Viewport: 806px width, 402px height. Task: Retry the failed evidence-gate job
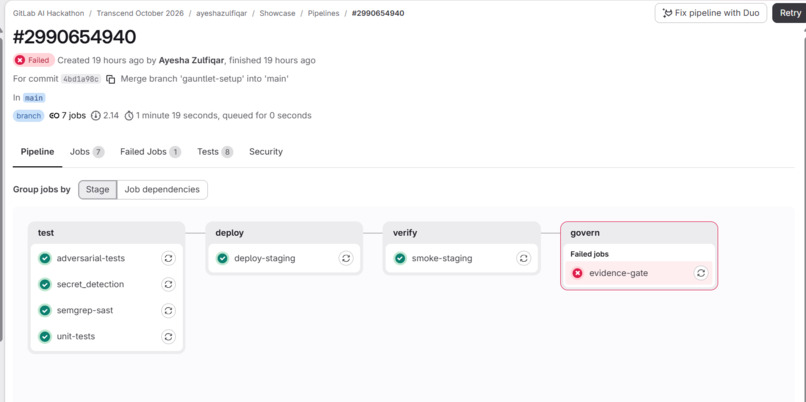(x=701, y=273)
